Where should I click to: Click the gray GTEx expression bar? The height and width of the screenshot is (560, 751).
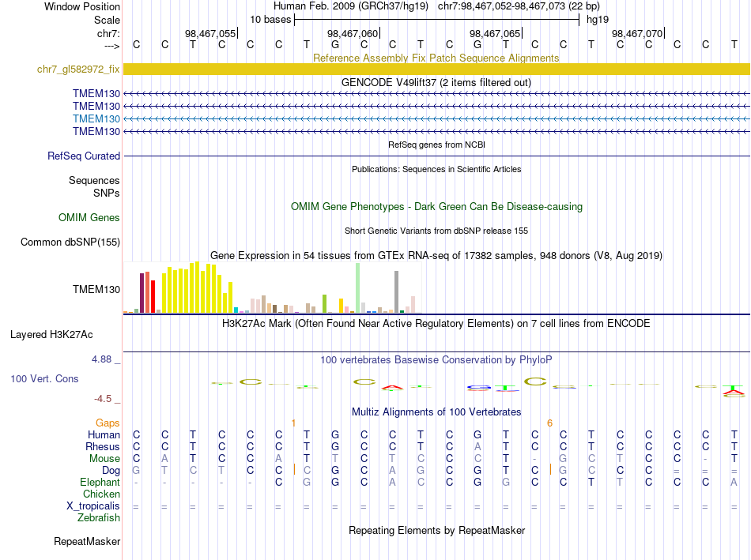click(397, 292)
